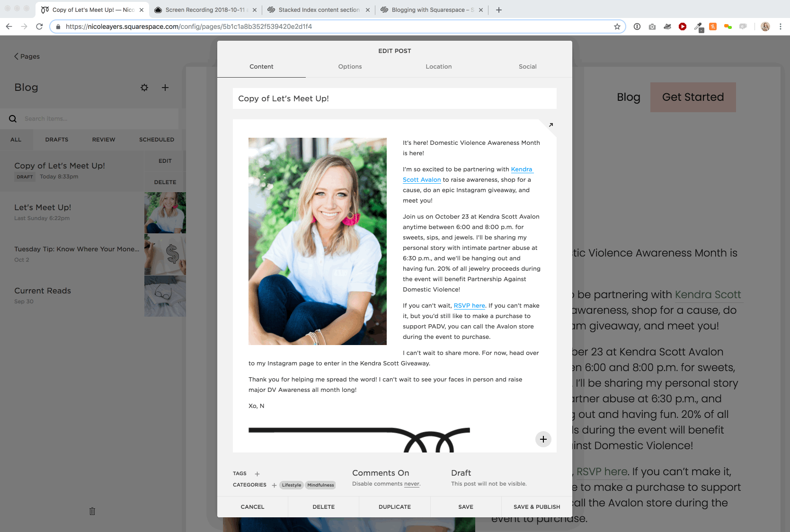Switch to the Location tab
This screenshot has height=532, width=790.
439,67
